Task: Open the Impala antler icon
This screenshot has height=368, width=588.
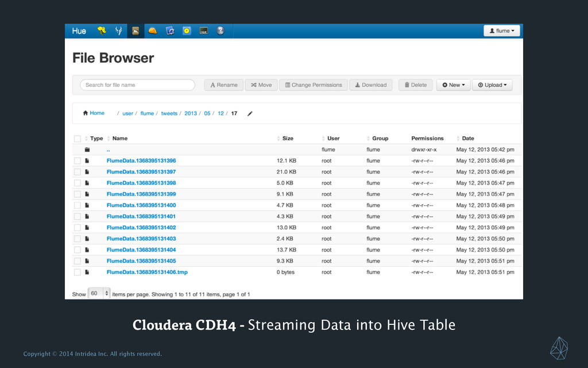Action: click(x=118, y=31)
